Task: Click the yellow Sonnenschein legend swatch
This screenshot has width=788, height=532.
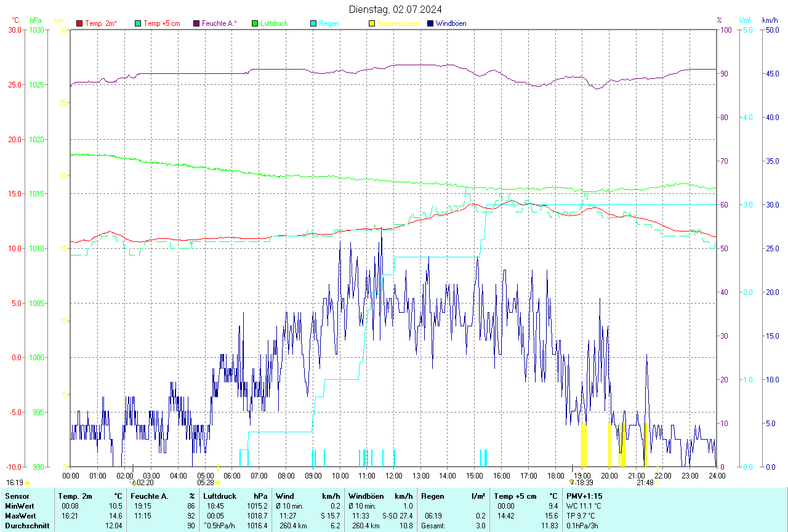Action: click(x=372, y=23)
